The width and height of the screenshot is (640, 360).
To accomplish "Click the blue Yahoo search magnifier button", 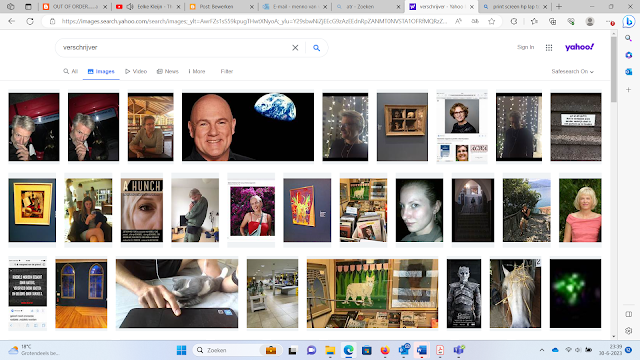I will click(x=316, y=48).
